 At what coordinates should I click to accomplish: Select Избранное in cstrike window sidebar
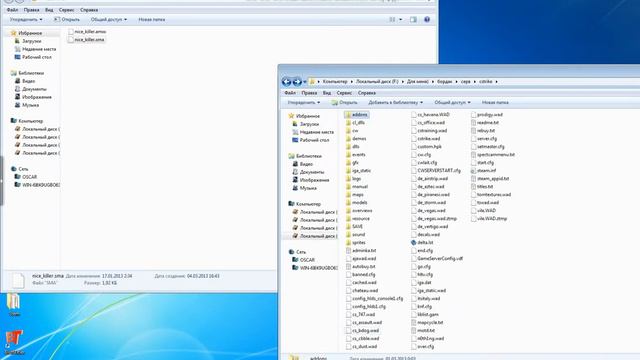coord(304,116)
